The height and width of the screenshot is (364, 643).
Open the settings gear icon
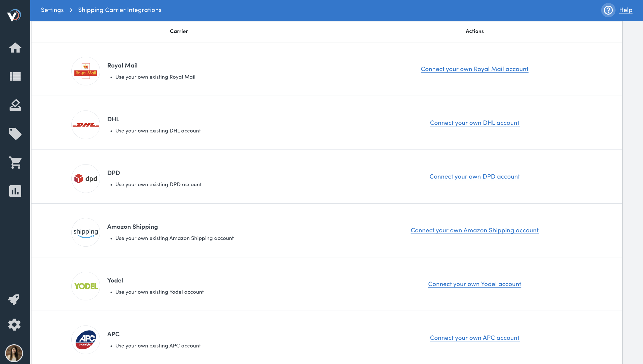[x=14, y=325]
